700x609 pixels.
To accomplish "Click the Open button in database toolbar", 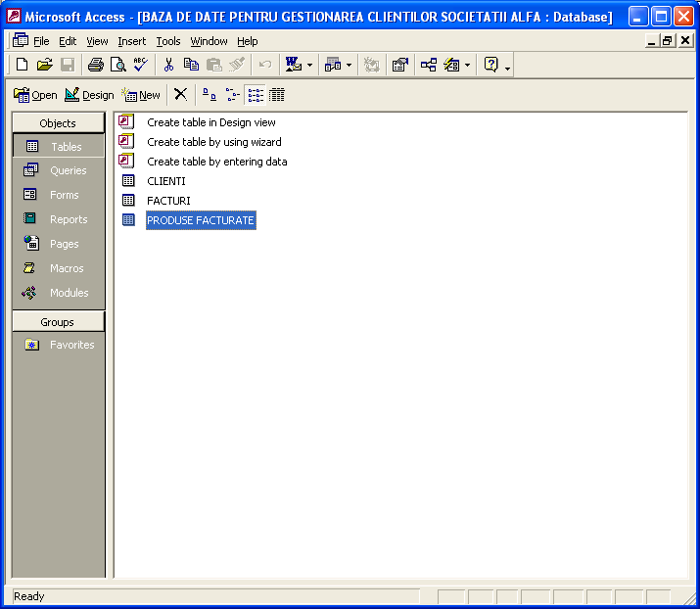I will 35,95.
